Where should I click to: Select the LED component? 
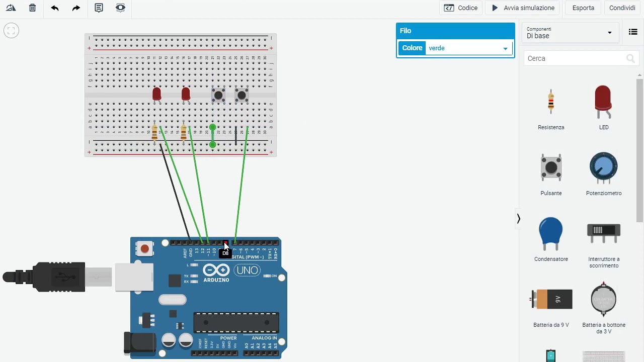coord(603,108)
